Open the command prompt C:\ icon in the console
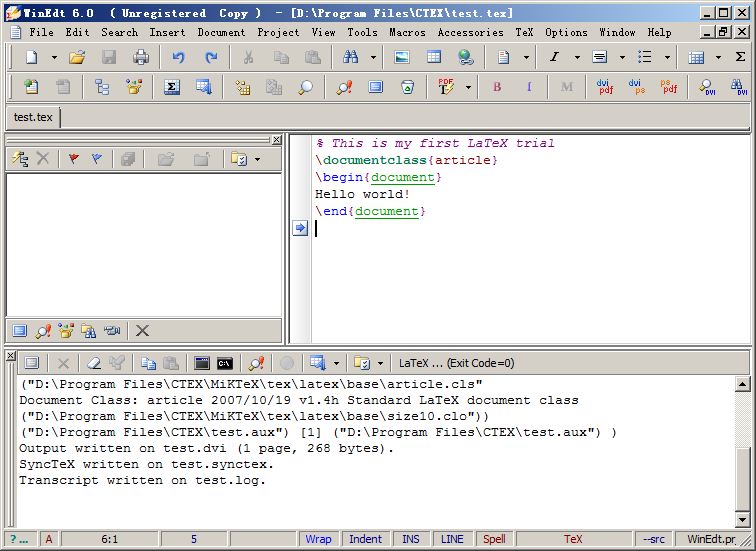The width and height of the screenshot is (756, 551). pos(225,363)
